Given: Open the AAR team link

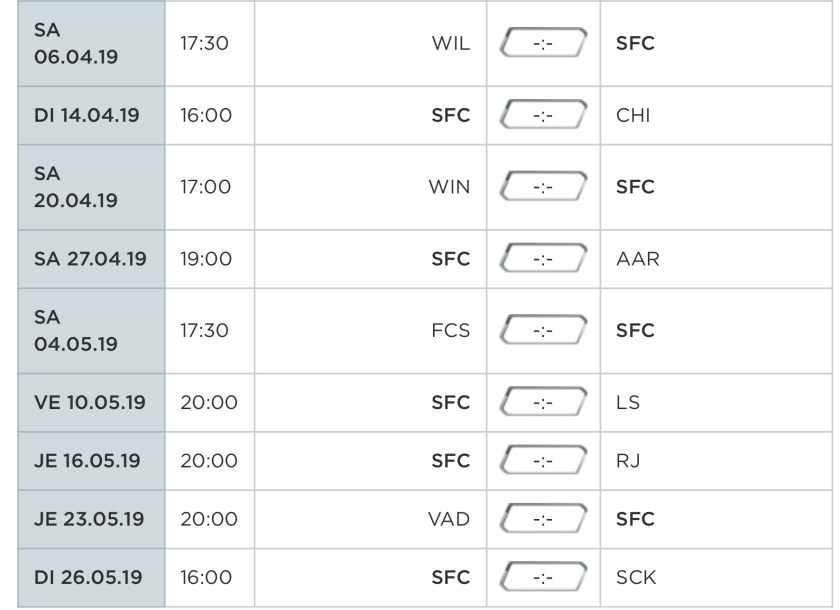Looking at the screenshot, I should 637,260.
